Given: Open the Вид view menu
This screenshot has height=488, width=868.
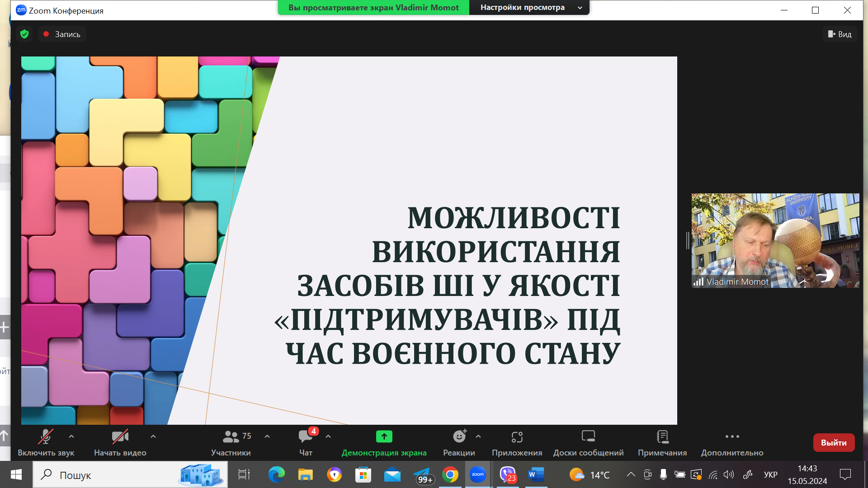Looking at the screenshot, I should [x=840, y=34].
